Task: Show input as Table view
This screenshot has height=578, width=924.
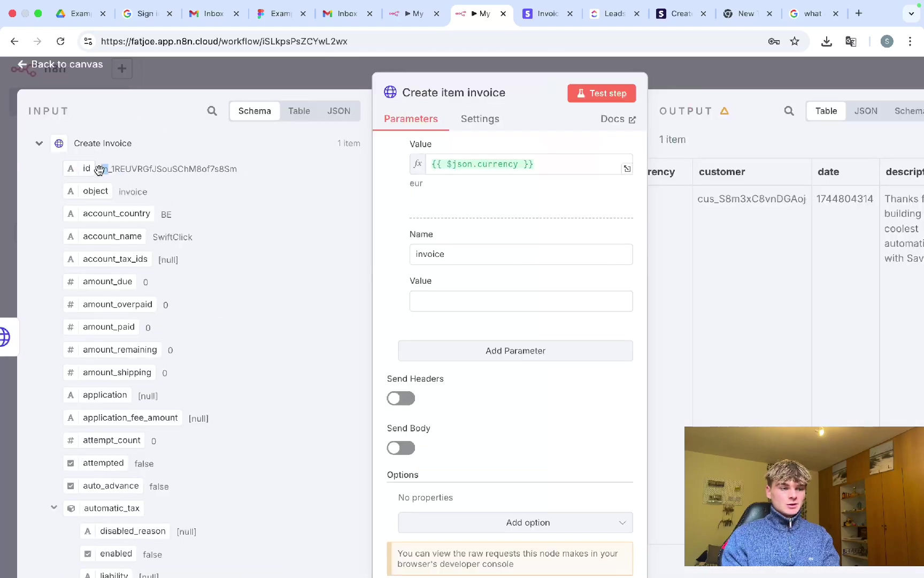Action: (x=299, y=111)
